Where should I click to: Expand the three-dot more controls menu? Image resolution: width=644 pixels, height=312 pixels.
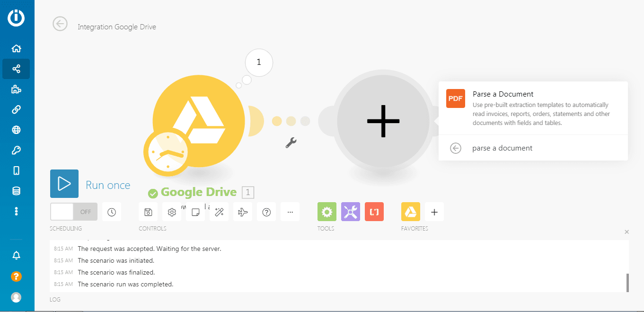tap(290, 212)
